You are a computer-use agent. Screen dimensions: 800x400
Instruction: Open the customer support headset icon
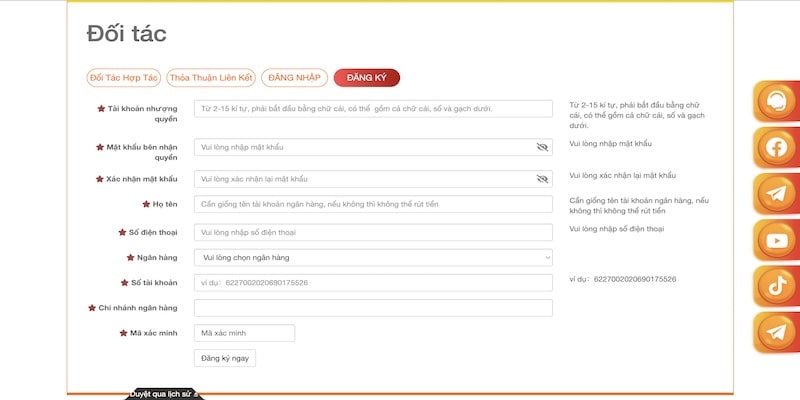pyautogui.click(x=776, y=102)
